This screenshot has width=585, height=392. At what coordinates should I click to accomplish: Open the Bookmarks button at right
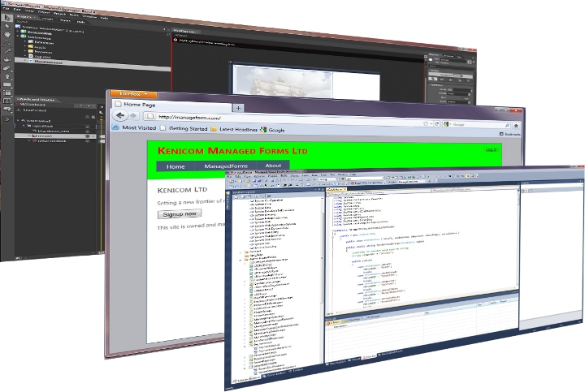[x=509, y=134]
